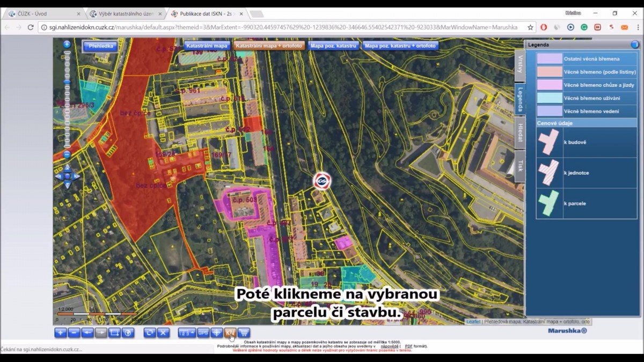
Task: Select Katastrální mapa + ortofoto view
Action: click(x=269, y=46)
